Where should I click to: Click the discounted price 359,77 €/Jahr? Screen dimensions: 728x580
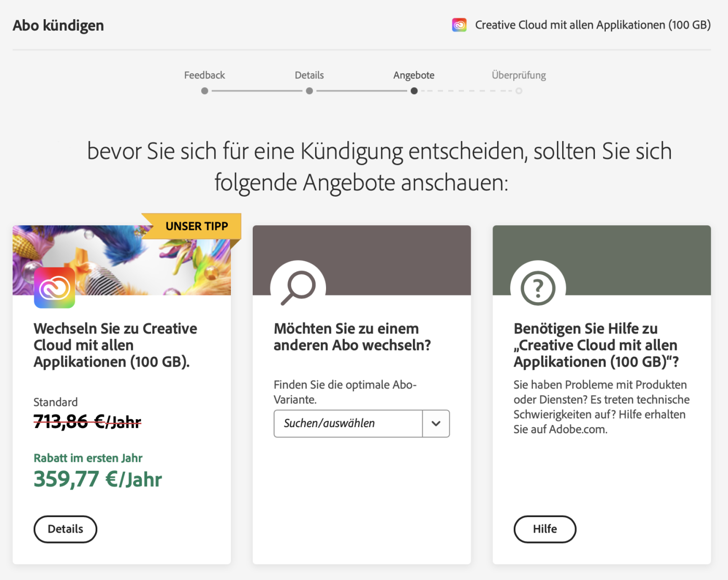[98, 479]
